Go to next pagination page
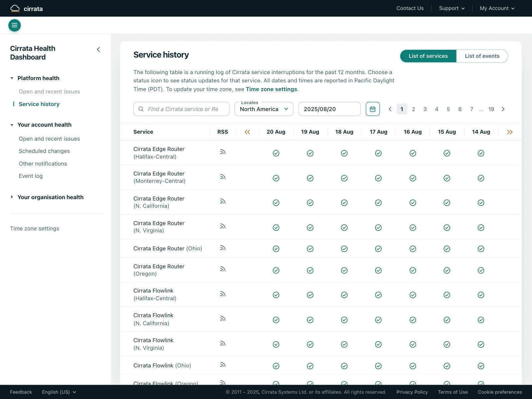This screenshot has width=532, height=399. point(503,109)
